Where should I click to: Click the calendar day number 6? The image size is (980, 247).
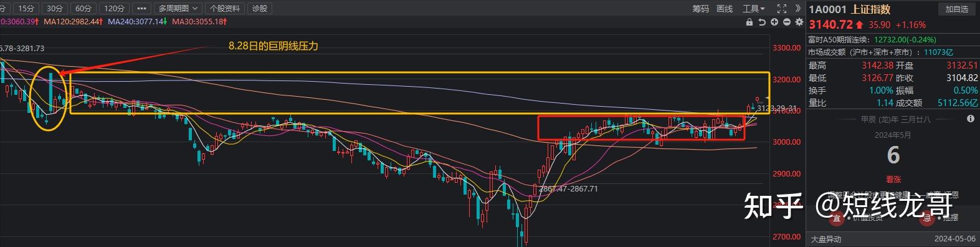tap(893, 155)
